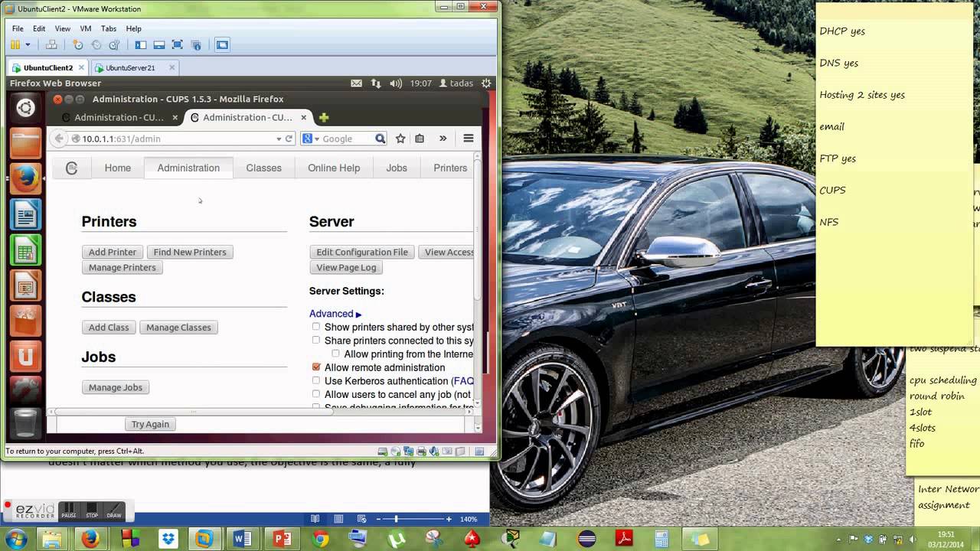
Task: Toggle Allow printing from the Internet checkbox
Action: (335, 354)
